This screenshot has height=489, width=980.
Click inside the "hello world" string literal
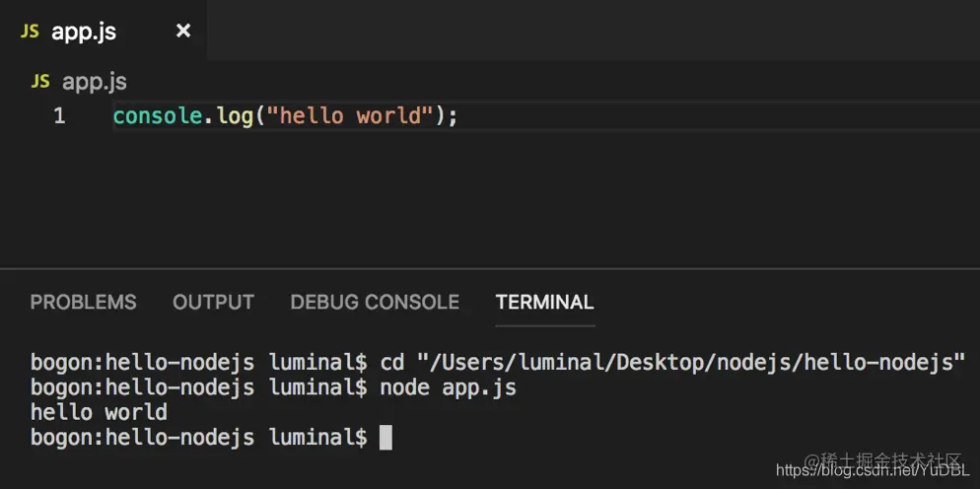tap(350, 116)
